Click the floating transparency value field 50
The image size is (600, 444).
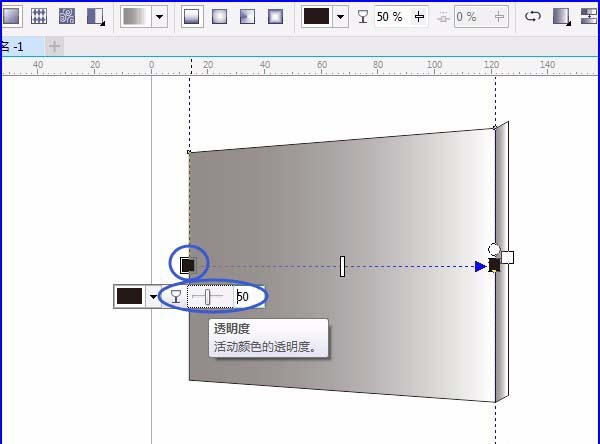249,296
